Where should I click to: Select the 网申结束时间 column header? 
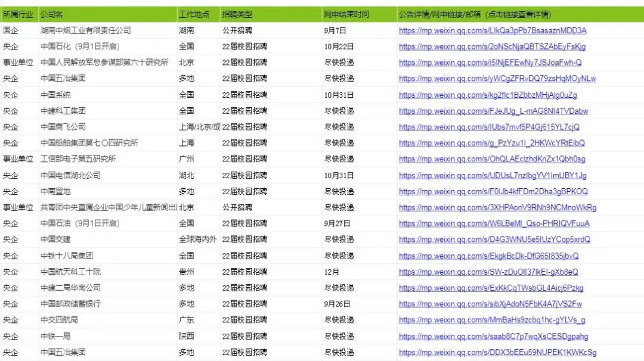coord(360,14)
